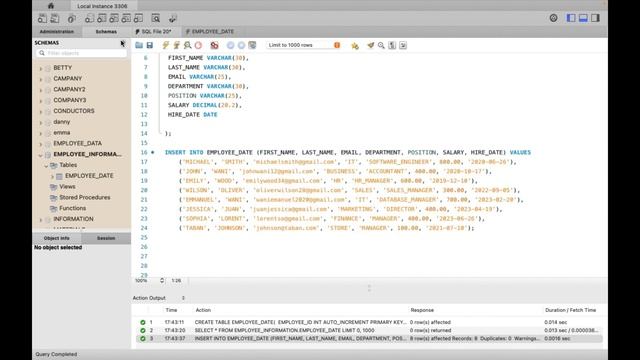The width and height of the screenshot is (640, 360).
Task: Rollback the current transaction
Action: pos(241,45)
